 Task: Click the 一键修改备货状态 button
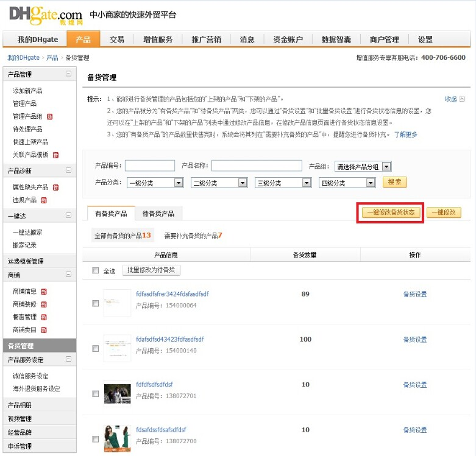pyautogui.click(x=391, y=212)
